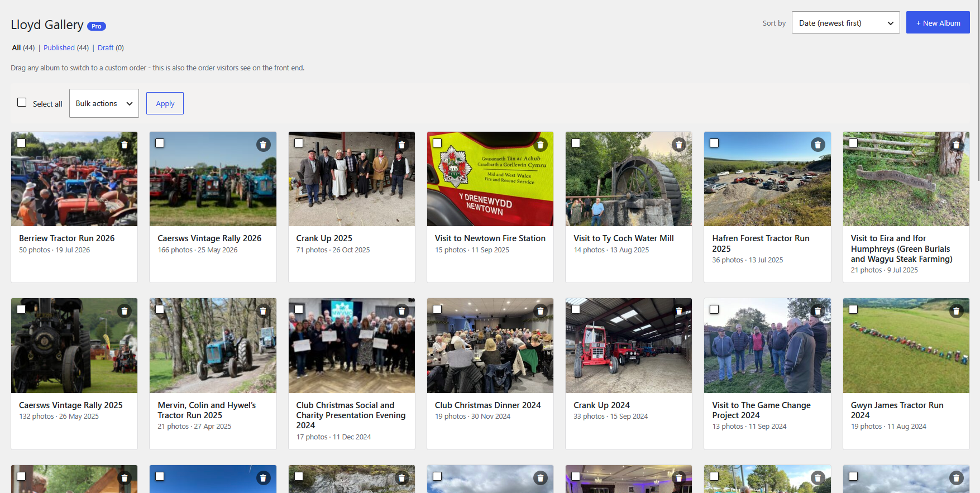Screen dimensions: 980x493
Task: Open Berriew Tractor Run 2026 album title
Action: tap(67, 238)
